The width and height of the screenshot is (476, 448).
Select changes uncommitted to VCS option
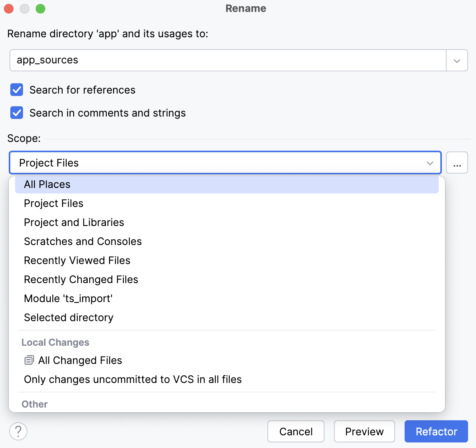(133, 379)
